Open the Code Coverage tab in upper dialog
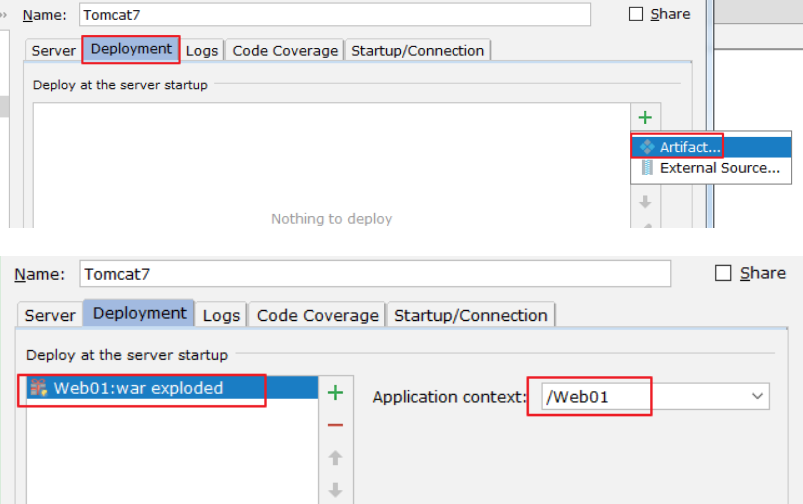803x504 pixels. 285,51
